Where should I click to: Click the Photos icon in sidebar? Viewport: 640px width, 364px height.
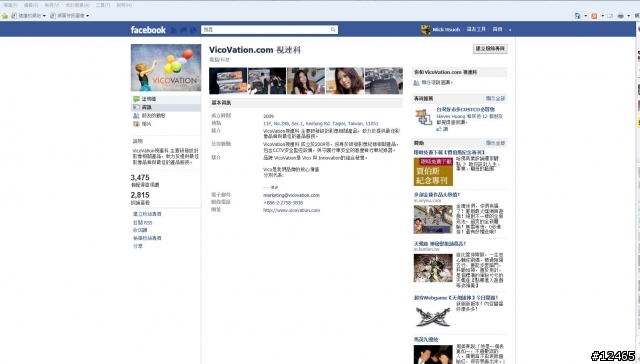pos(136,124)
